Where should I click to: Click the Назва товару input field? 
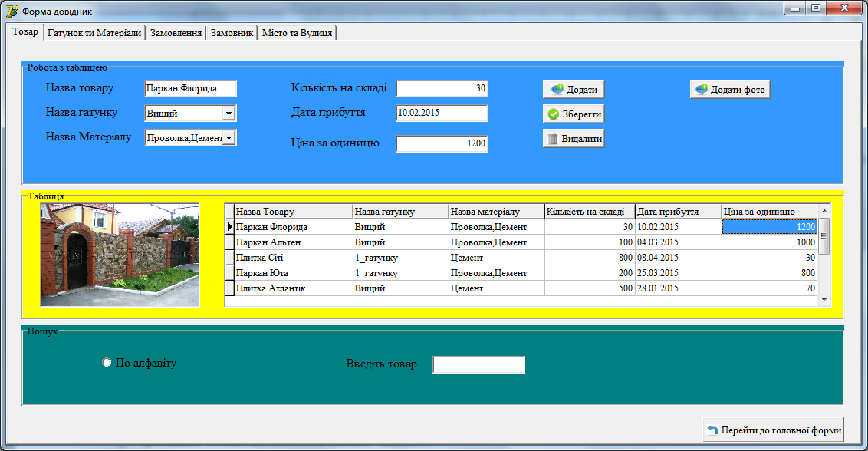click(190, 89)
